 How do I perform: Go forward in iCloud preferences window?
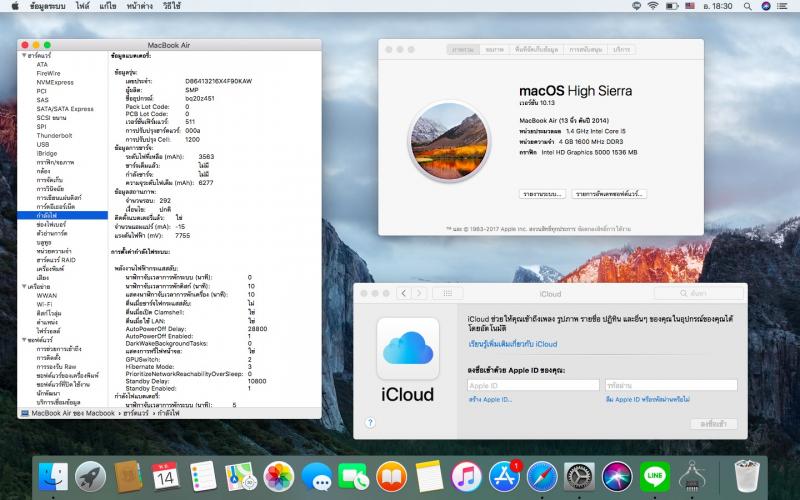(x=419, y=293)
